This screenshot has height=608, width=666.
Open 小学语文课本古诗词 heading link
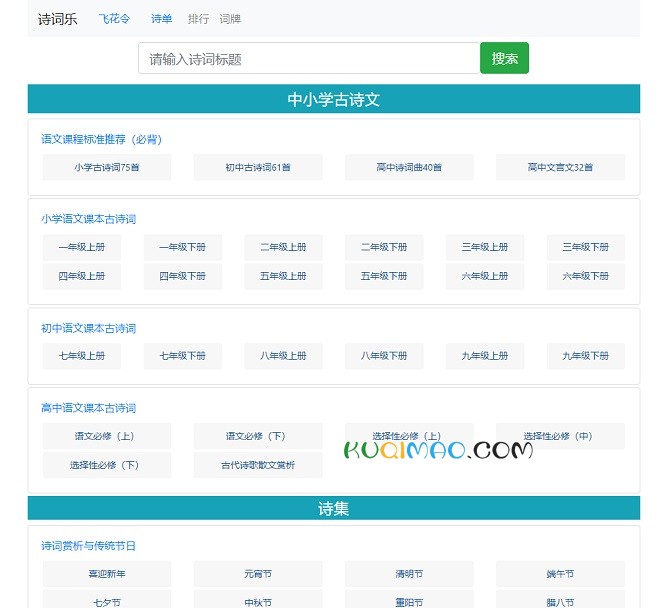(x=88, y=219)
